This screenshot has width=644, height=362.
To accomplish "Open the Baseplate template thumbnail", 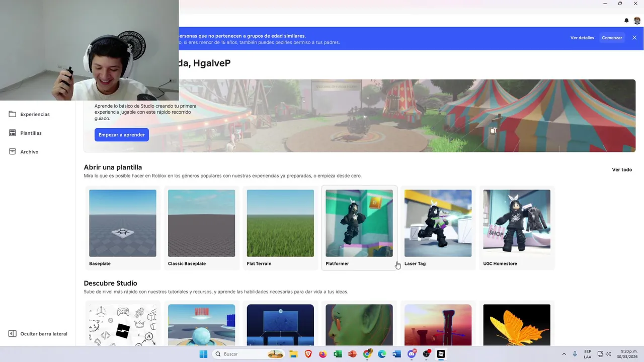I will [x=123, y=223].
